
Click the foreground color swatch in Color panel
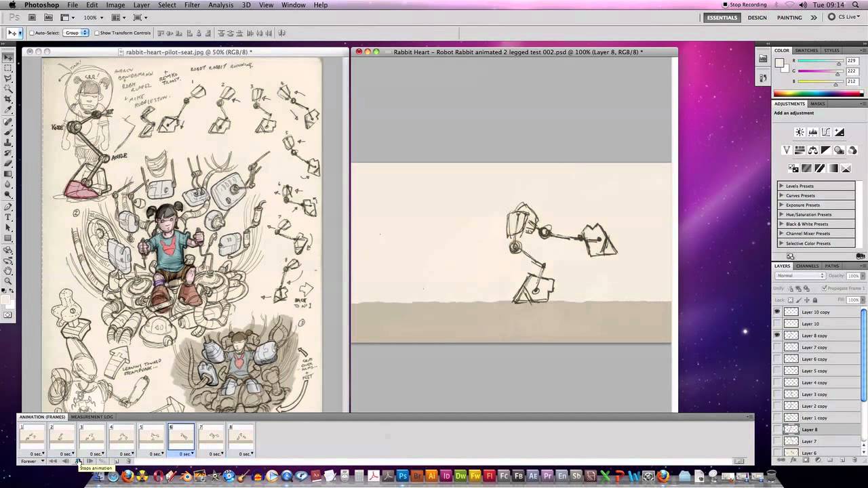779,63
